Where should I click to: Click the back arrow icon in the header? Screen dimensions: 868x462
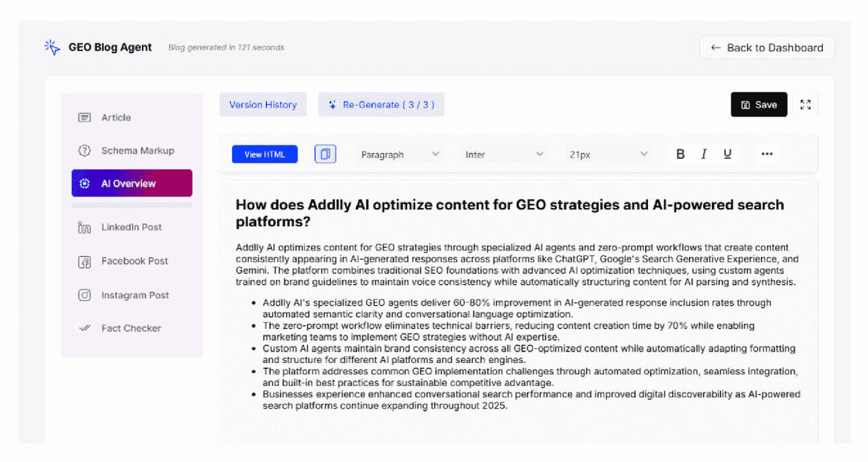point(715,48)
